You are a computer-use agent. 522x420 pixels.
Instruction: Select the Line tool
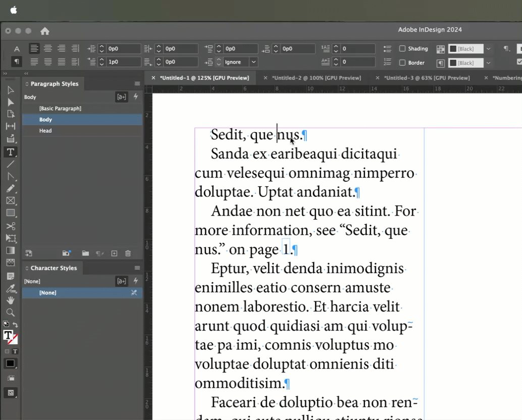10,164
